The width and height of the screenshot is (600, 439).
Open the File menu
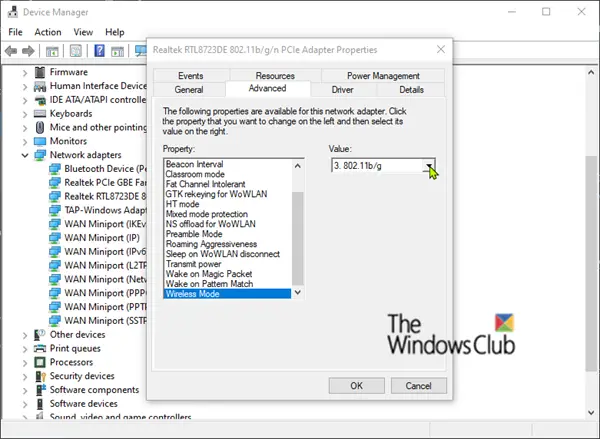coord(15,32)
